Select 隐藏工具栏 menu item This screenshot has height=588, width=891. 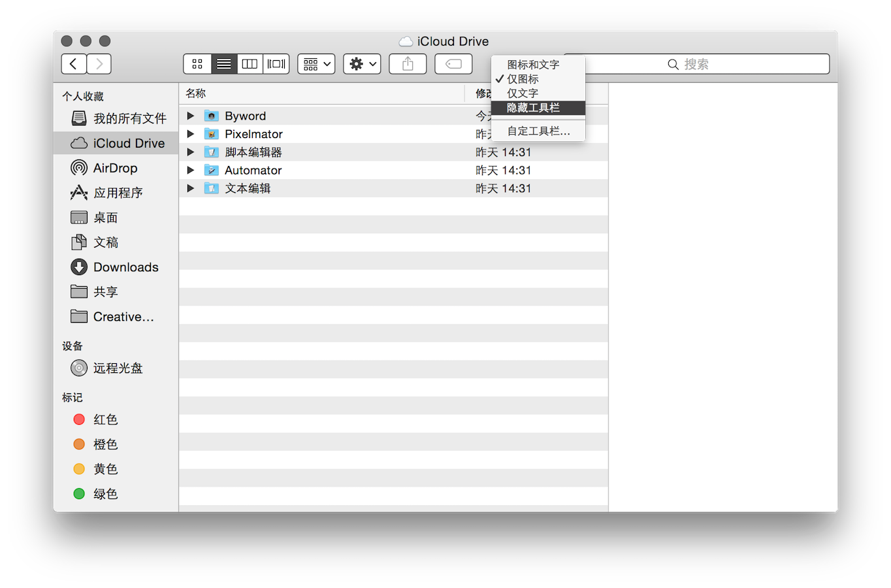538,108
